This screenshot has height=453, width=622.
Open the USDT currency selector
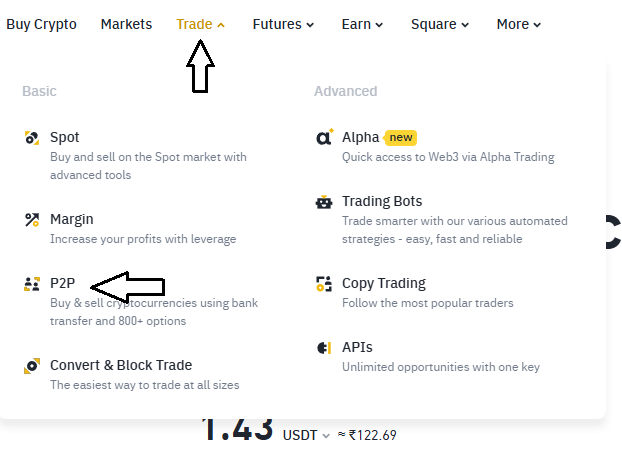(306, 435)
